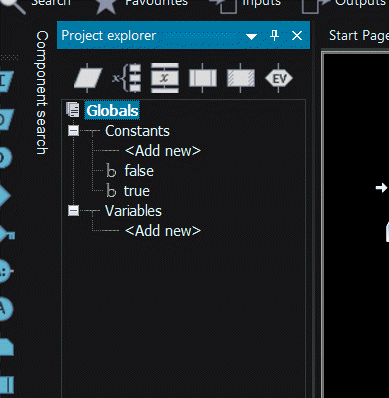The width and height of the screenshot is (389, 398).
Task: Open the Project explorer panel options arrow
Action: click(251, 36)
